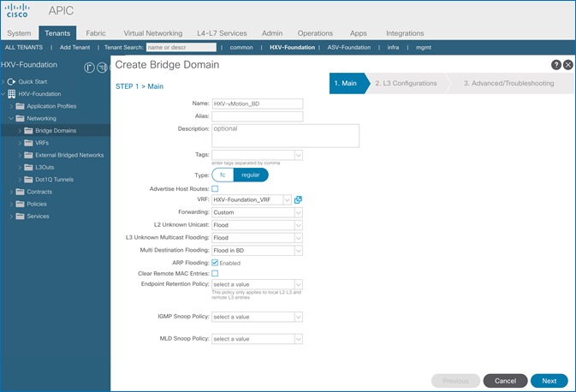This screenshot has width=576, height=392.
Task: Expand the VRFs tree node
Action: 20,143
